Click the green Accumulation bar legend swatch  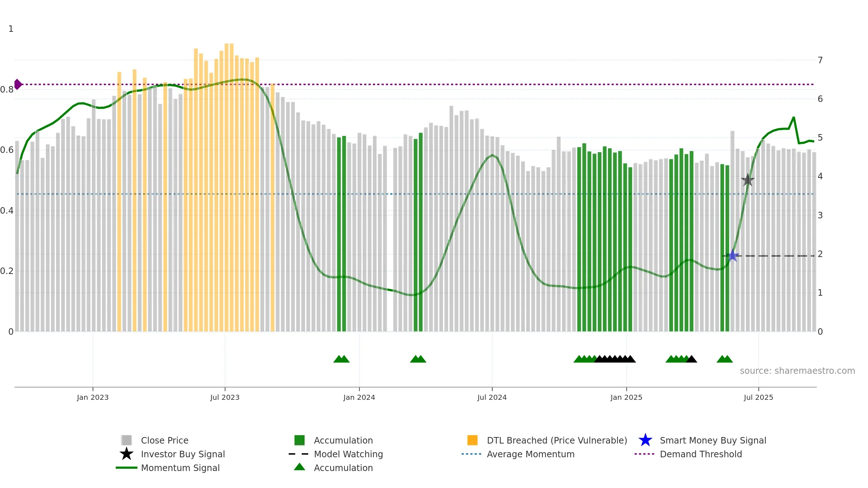coord(299,440)
